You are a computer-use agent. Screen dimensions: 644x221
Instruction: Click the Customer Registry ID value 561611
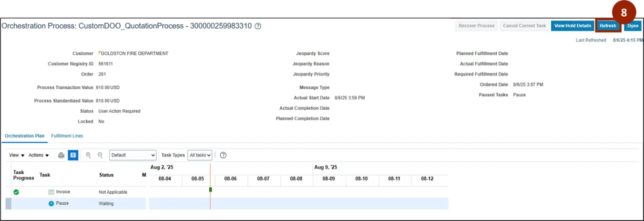(x=105, y=63)
